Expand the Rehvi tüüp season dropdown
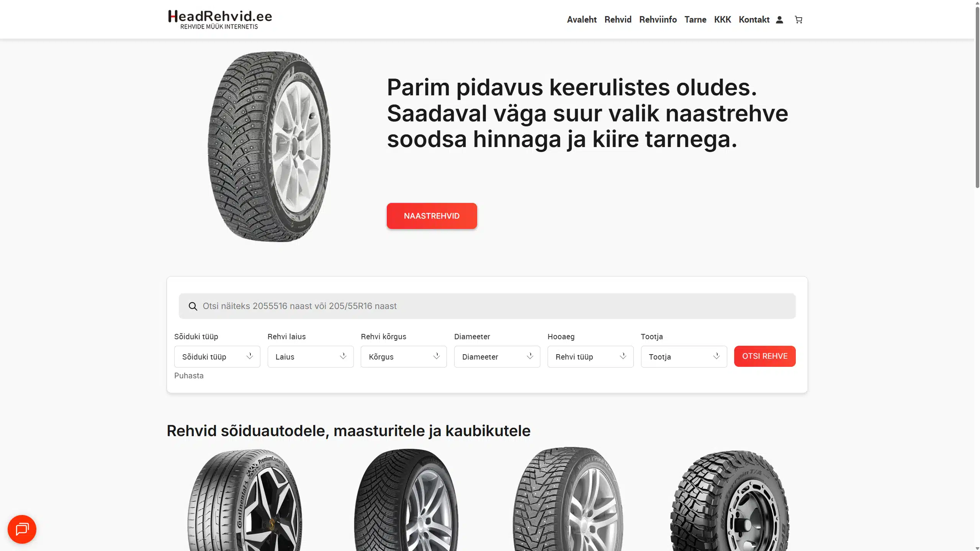The width and height of the screenshot is (980, 551). (x=591, y=357)
